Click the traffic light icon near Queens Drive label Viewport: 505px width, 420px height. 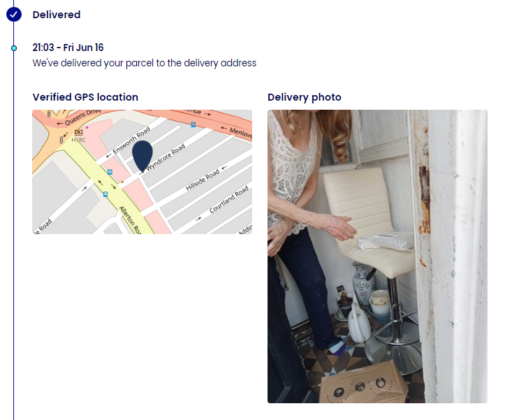click(49, 114)
